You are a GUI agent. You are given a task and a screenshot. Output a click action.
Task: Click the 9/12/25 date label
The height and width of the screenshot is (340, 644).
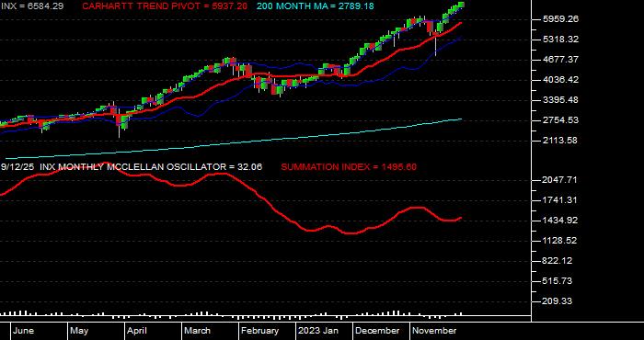click(x=17, y=167)
